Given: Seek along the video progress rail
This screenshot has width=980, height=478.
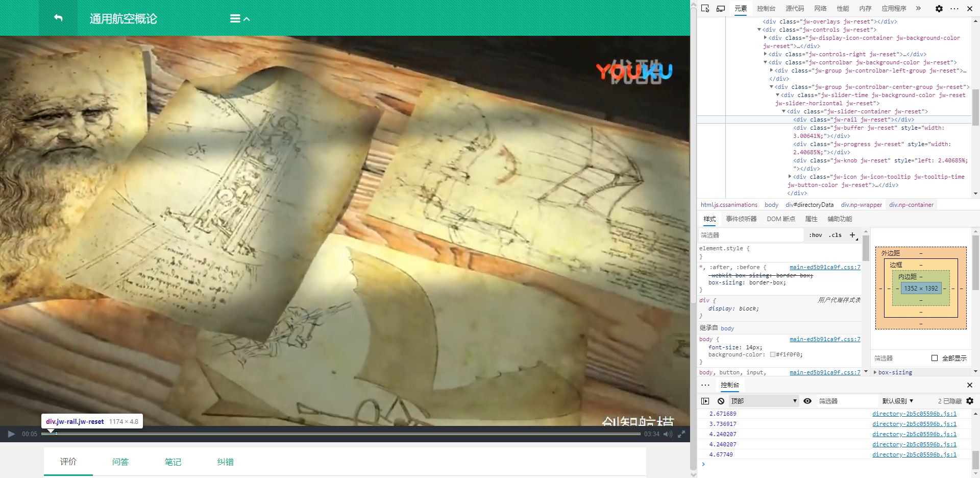Looking at the screenshot, I should point(341,434).
